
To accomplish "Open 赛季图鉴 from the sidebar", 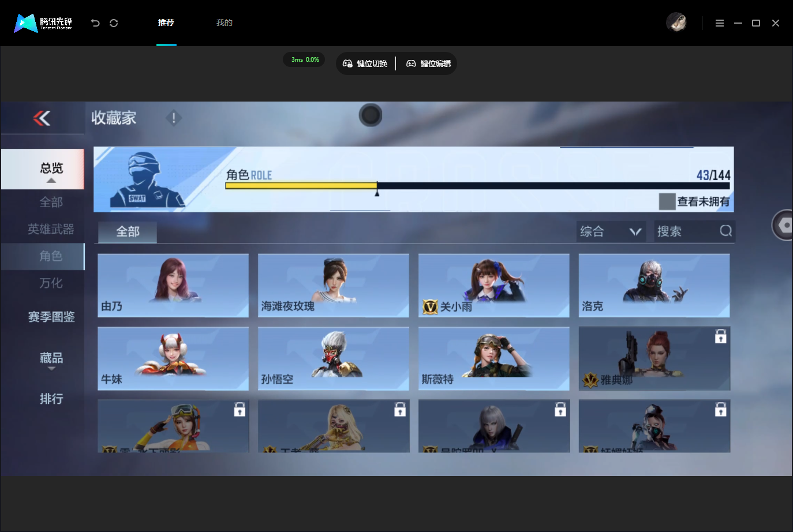I will pyautogui.click(x=51, y=317).
